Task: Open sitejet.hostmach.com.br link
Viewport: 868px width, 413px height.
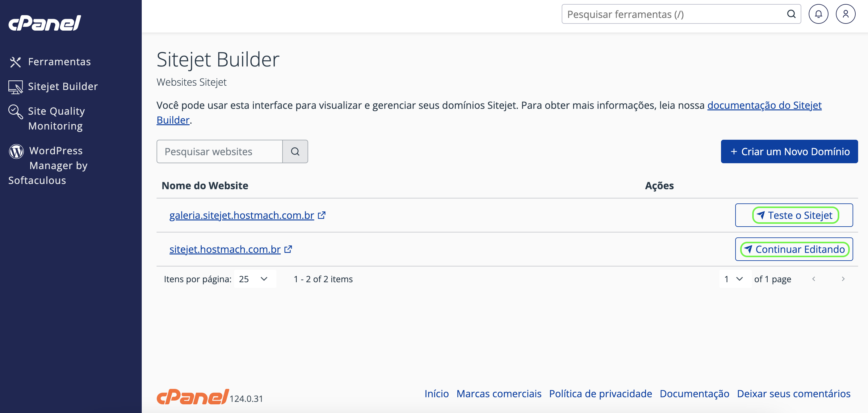Action: 225,249
